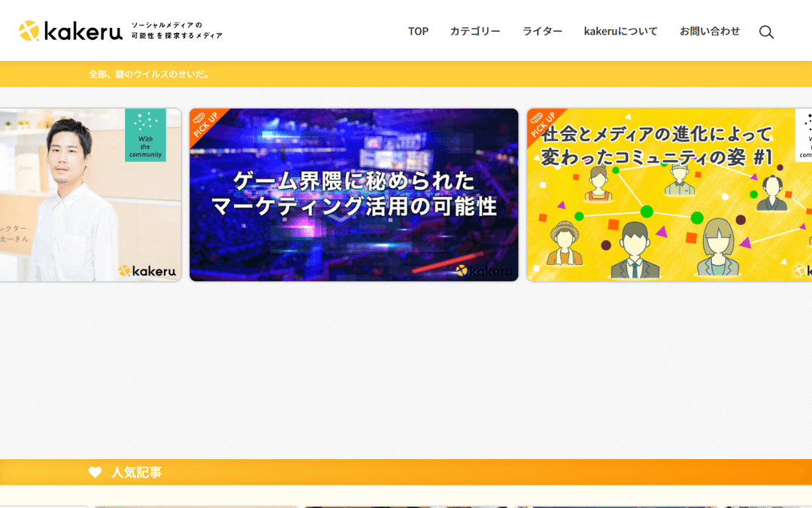Click the 人気記事 section heading
The height and width of the screenshot is (508, 812).
click(x=136, y=472)
